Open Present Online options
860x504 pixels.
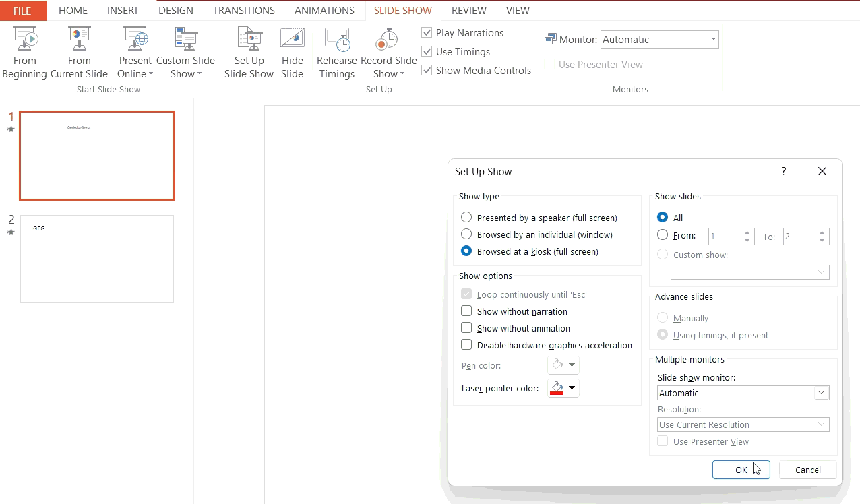135,53
